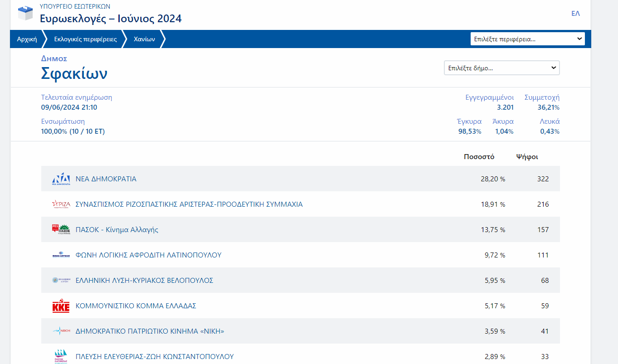
Task: Navigate to Χανίων breadcrumb item
Action: point(144,39)
